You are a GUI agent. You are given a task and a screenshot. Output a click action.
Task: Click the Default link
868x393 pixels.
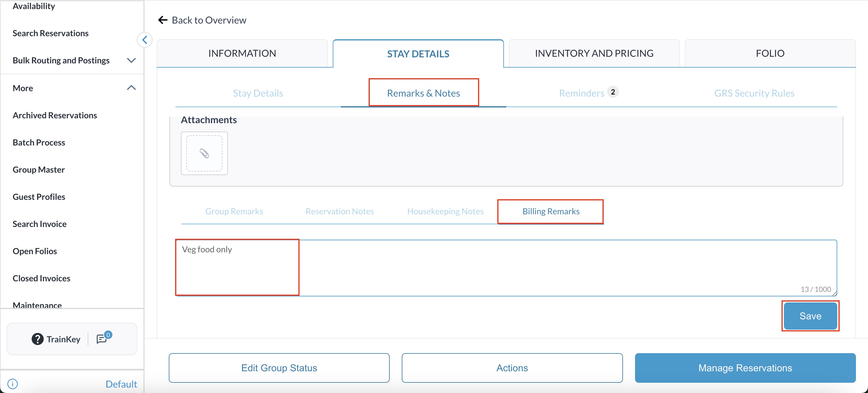coord(121,384)
